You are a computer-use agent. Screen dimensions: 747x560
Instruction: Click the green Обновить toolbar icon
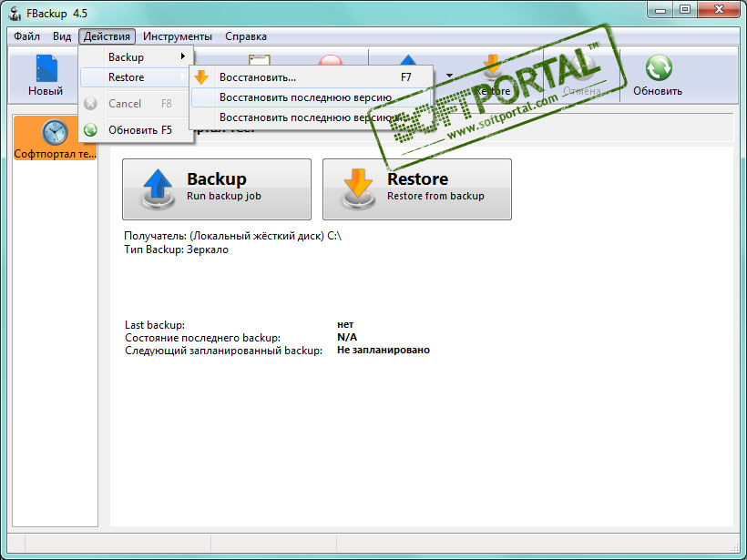point(659,68)
